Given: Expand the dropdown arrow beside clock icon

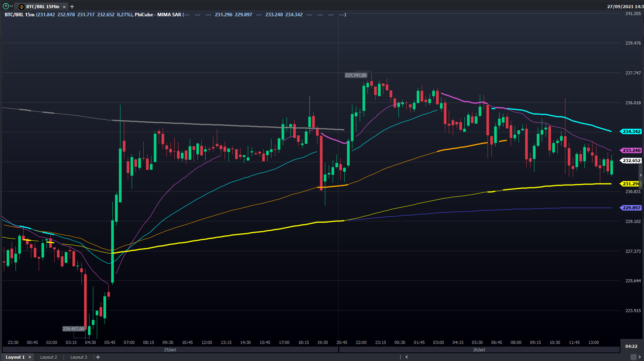Looking at the screenshot, I should click(x=12, y=6).
